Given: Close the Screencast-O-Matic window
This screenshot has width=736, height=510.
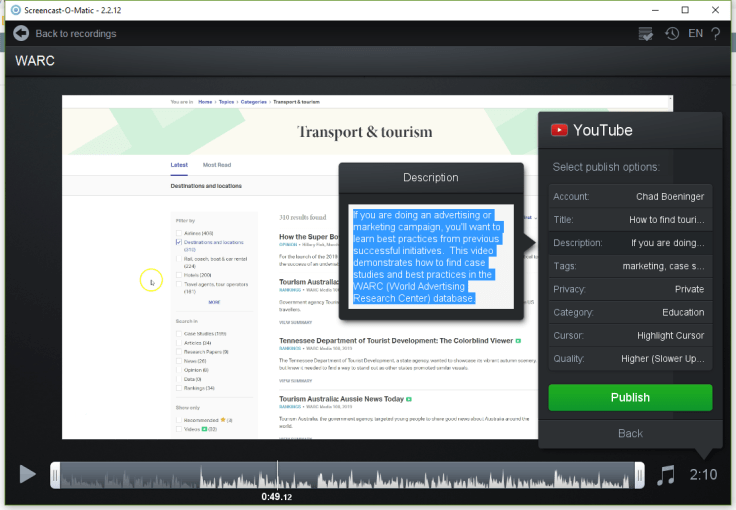Looking at the screenshot, I should [715, 10].
